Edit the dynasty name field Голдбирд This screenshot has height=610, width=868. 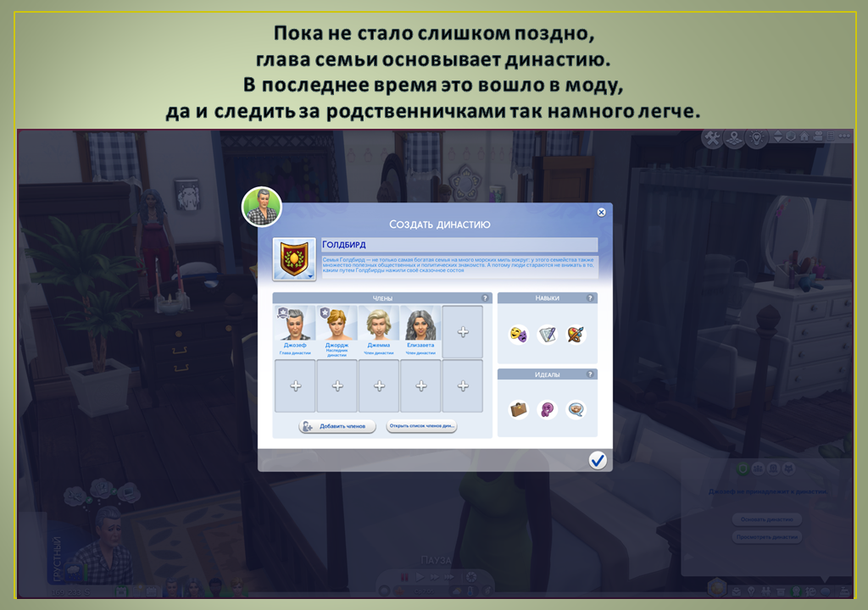click(459, 245)
